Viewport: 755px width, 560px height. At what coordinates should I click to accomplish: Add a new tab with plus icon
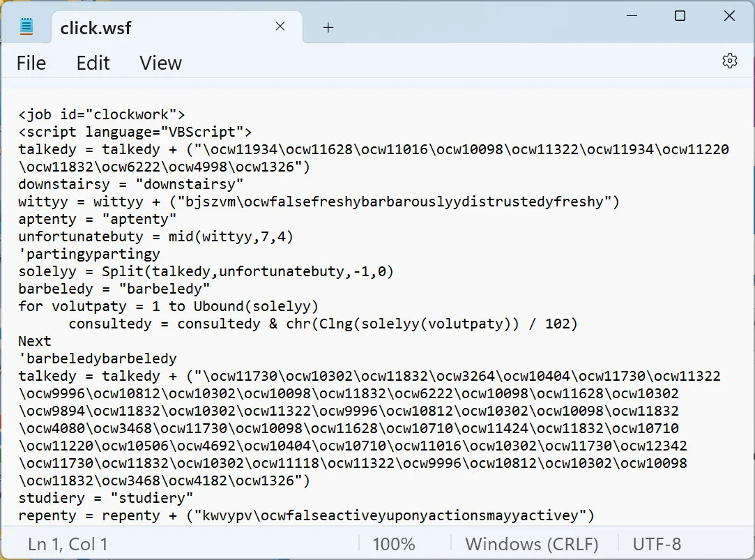328,27
